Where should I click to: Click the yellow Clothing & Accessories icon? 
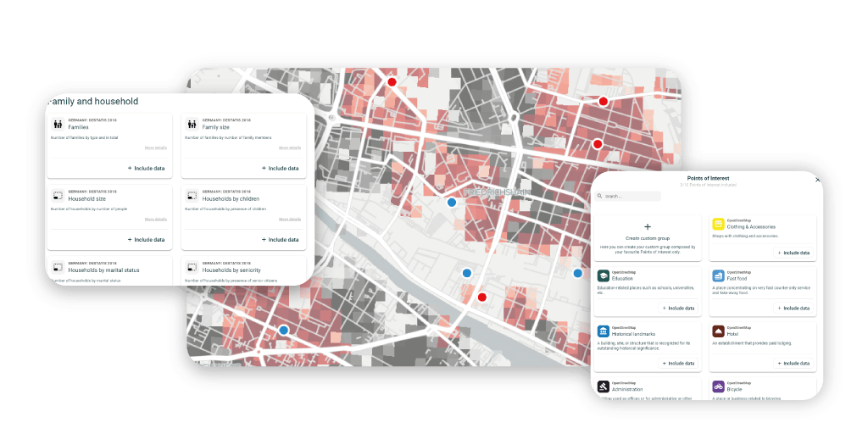(x=719, y=224)
